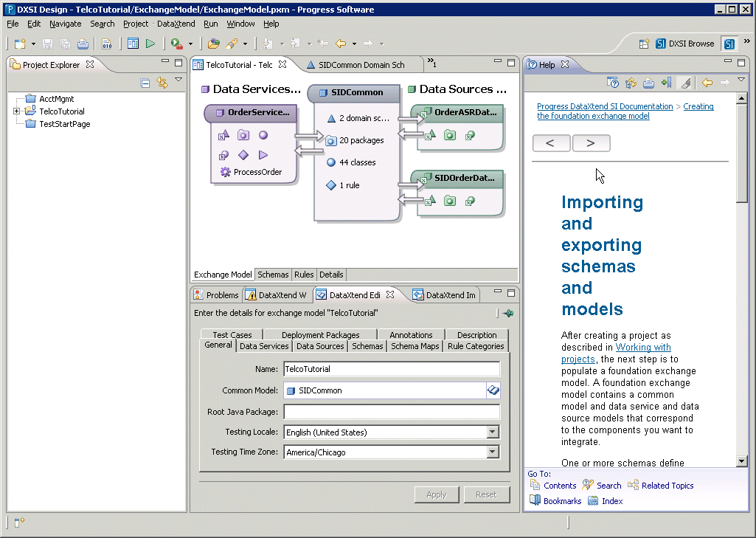Viewport: 756px width, 538px height.
Task: Click the Help window with question mark icon
Action: 612,83
